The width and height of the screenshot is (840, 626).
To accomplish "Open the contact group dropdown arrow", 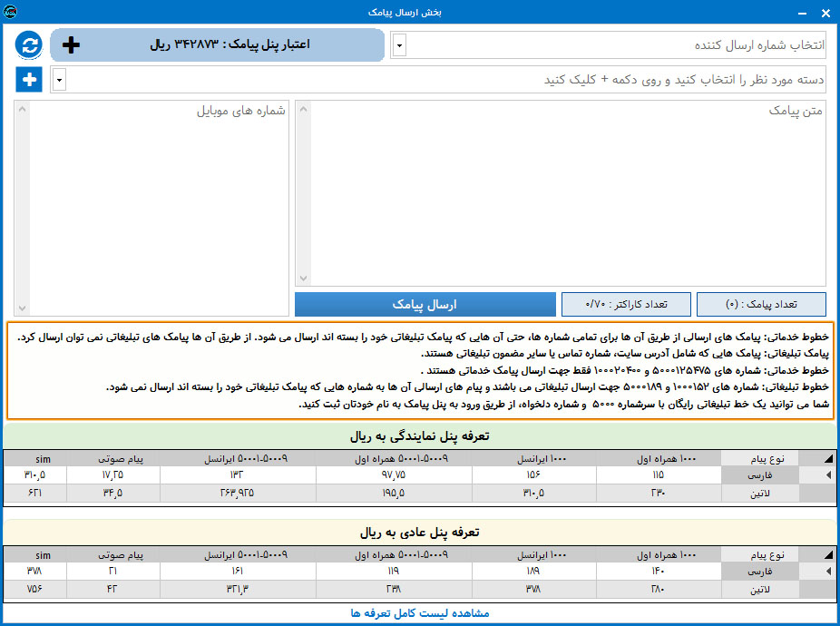I will click(59, 80).
